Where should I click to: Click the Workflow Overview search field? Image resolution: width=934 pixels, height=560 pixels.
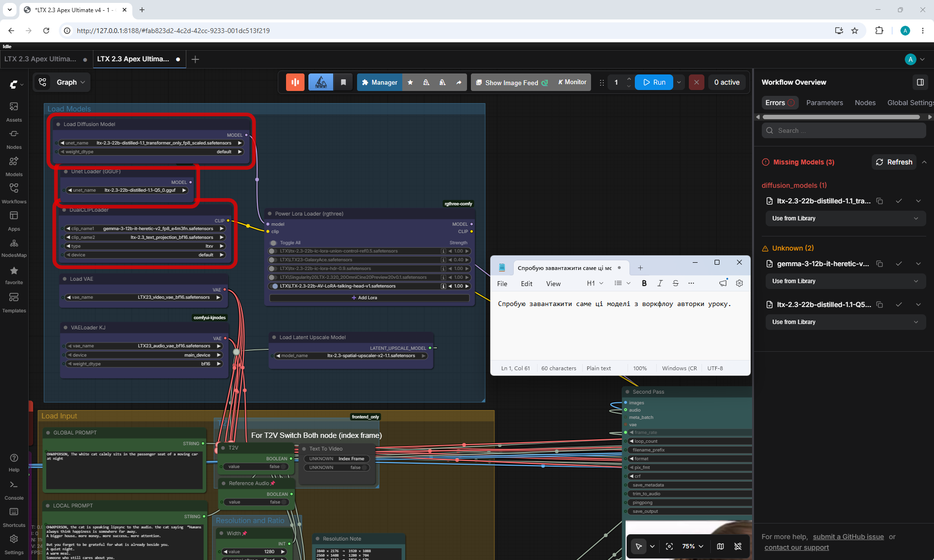click(x=844, y=130)
